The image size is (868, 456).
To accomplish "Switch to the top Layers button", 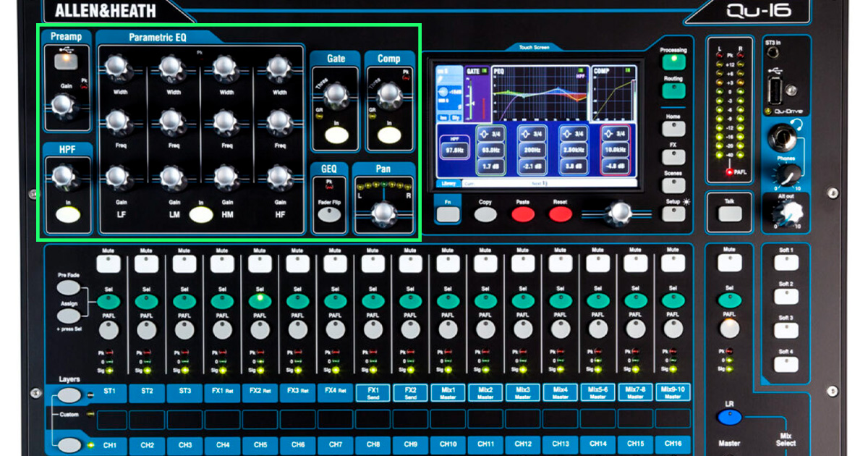I will point(69,394).
